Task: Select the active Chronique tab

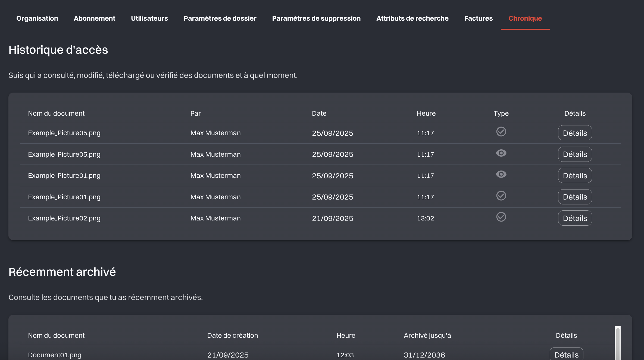Action: tap(525, 18)
